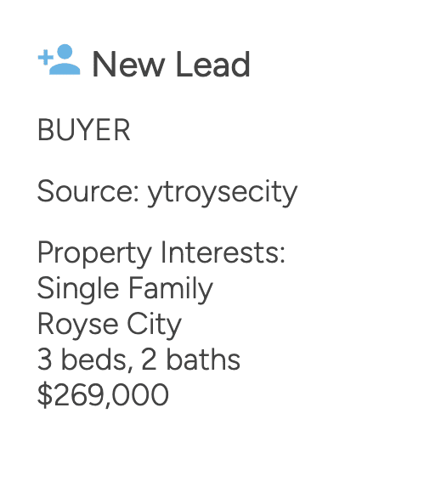
Task: Click the word New in the heading
Action: click(x=129, y=65)
